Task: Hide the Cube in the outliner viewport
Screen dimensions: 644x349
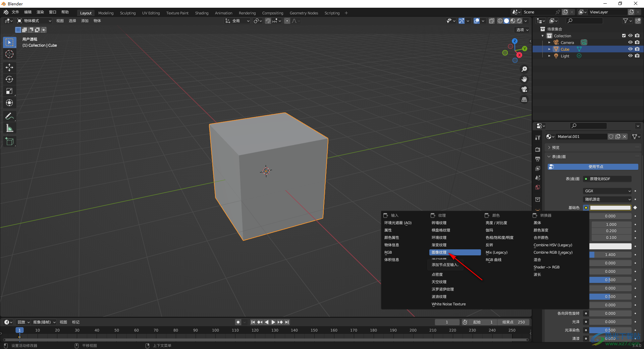Action: (x=630, y=49)
